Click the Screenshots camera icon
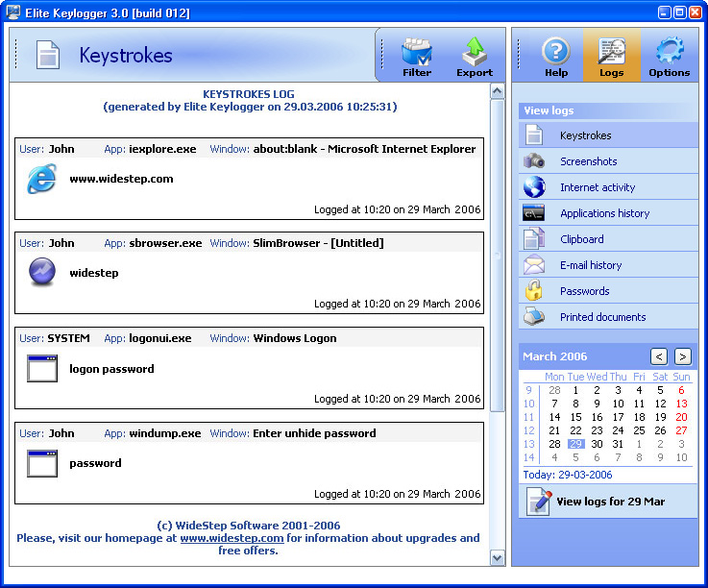This screenshot has height=588, width=708. point(534,161)
